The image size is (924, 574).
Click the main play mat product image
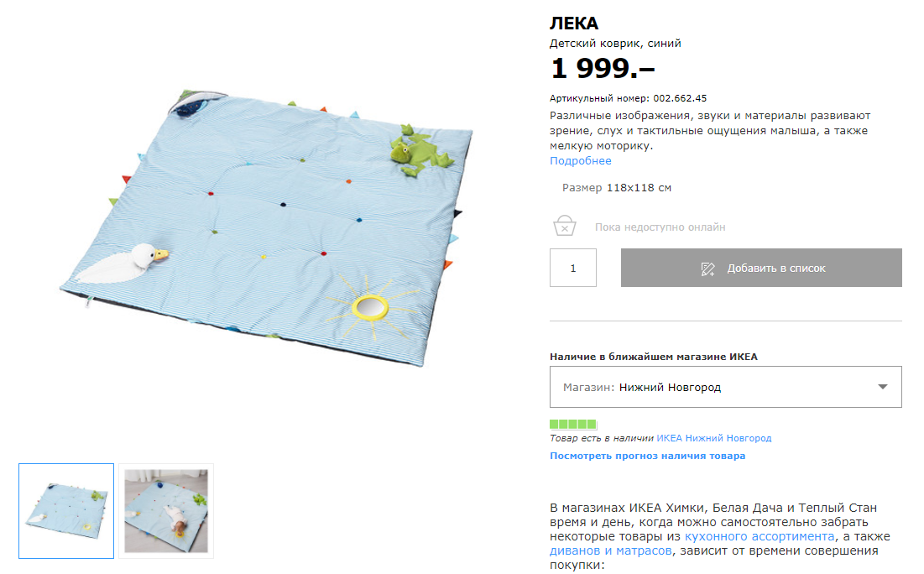click(x=267, y=227)
